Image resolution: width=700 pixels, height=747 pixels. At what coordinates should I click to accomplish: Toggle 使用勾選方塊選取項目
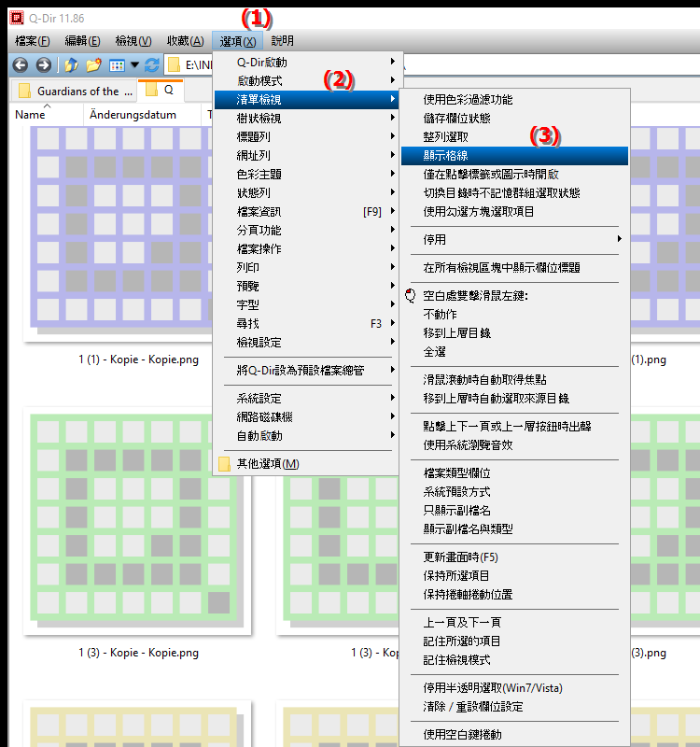click(x=514, y=212)
